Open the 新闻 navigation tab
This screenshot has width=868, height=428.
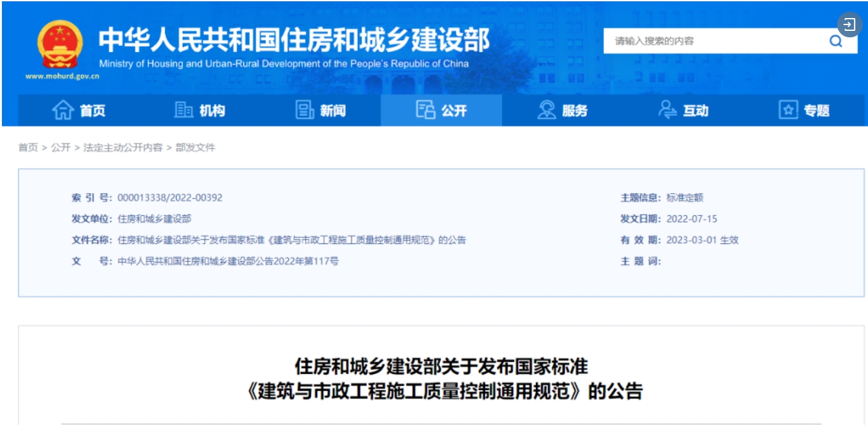pos(320,111)
